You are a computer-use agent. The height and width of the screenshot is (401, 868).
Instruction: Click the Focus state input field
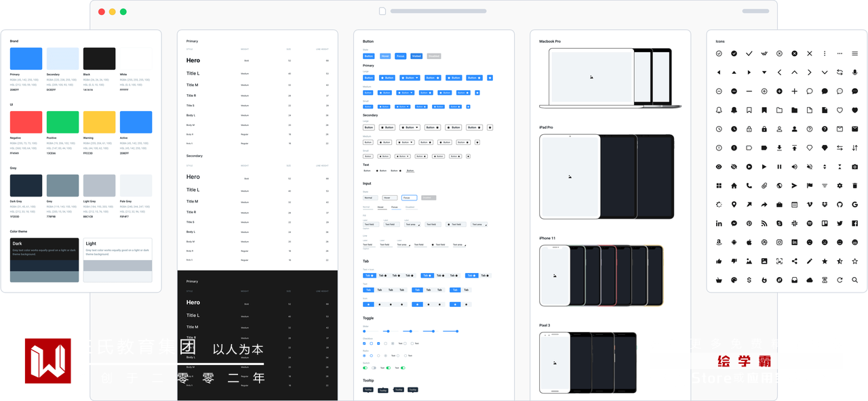[x=409, y=198]
